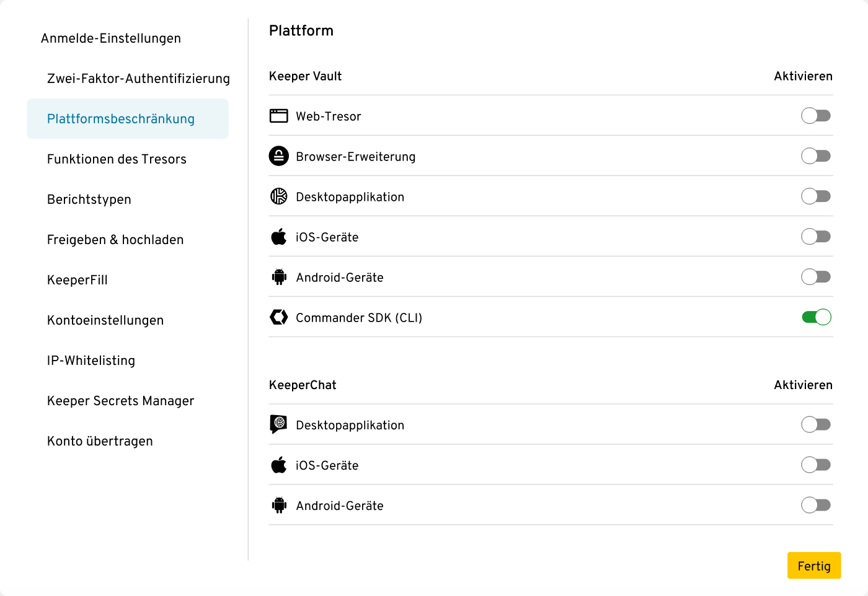Toggle Keeper Vault Desktopapplikation on

(816, 196)
